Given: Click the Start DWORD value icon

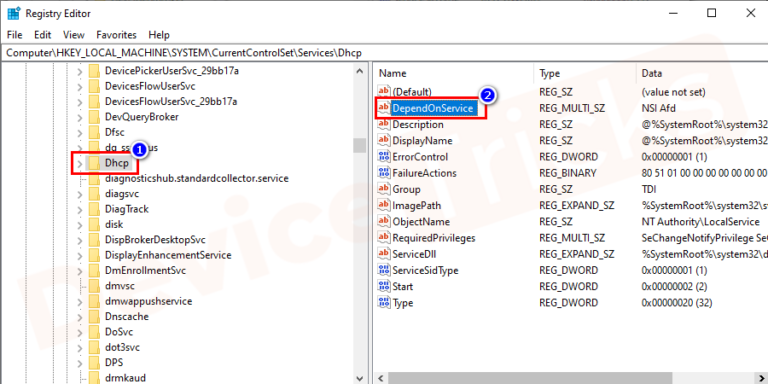Looking at the screenshot, I should pos(384,287).
